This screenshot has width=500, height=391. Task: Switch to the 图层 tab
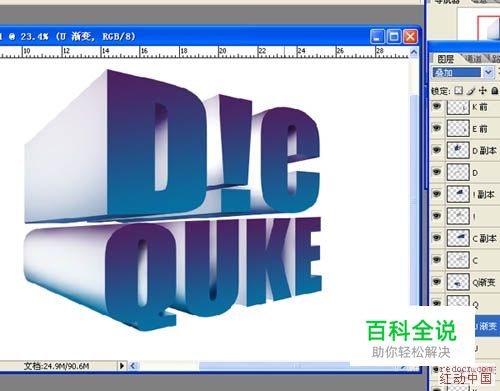pyautogui.click(x=445, y=59)
